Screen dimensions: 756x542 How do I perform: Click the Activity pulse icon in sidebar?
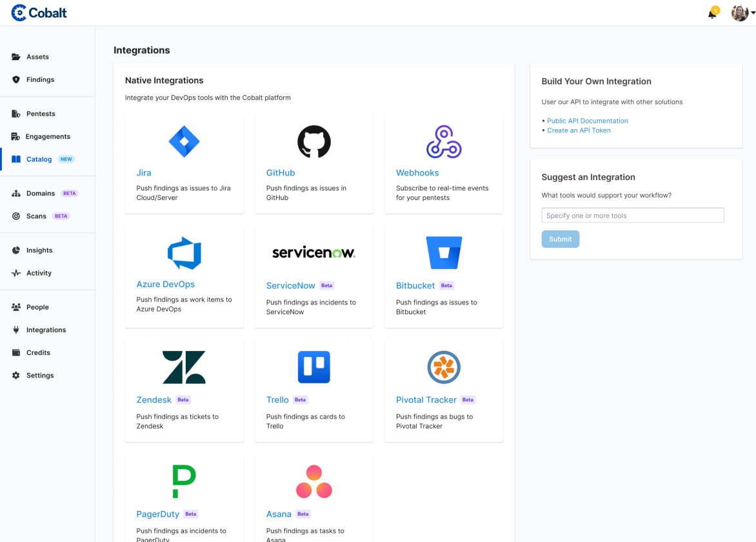(x=16, y=273)
